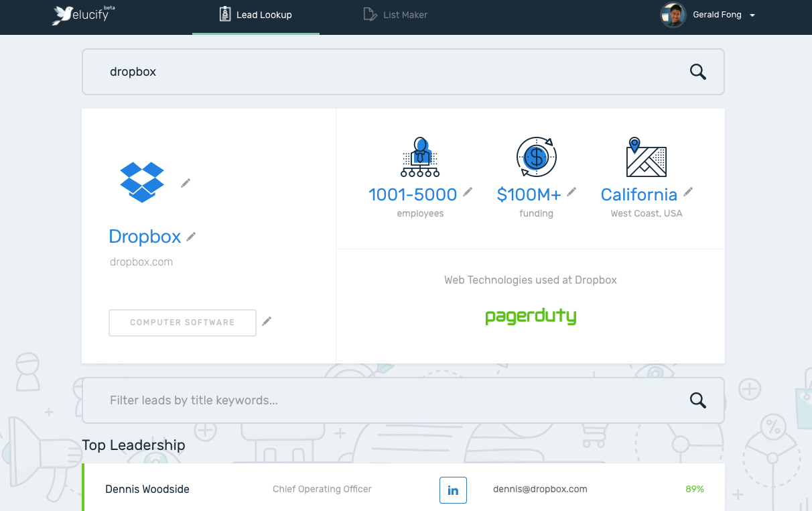Edit funding amount pencil icon
The image size is (812, 511).
[571, 192]
